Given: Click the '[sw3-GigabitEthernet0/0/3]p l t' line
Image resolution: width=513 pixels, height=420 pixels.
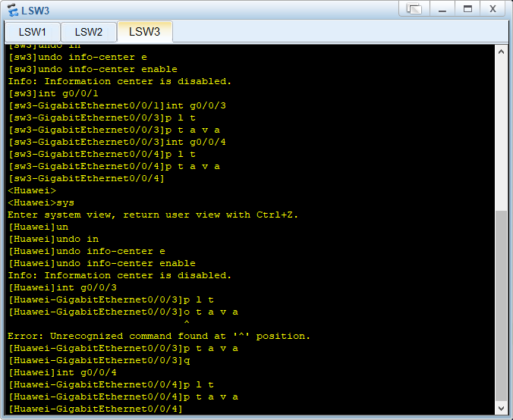Looking at the screenshot, I should pyautogui.click(x=102, y=118).
